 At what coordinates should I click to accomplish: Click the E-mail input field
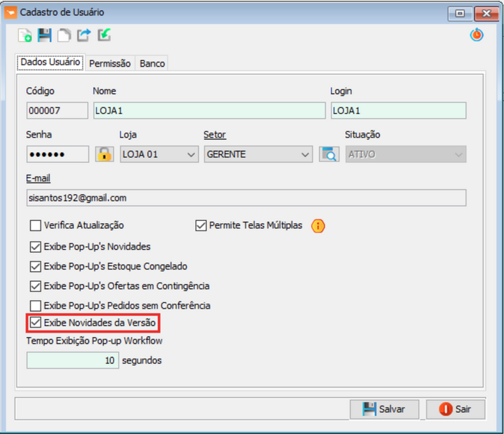point(246,198)
